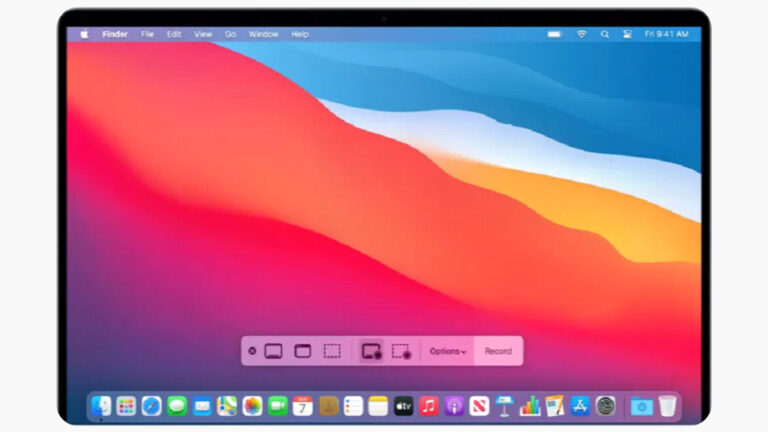Open the Options dropdown in the screenshot toolbar
Viewport: 768px width, 432px height.
tap(448, 351)
